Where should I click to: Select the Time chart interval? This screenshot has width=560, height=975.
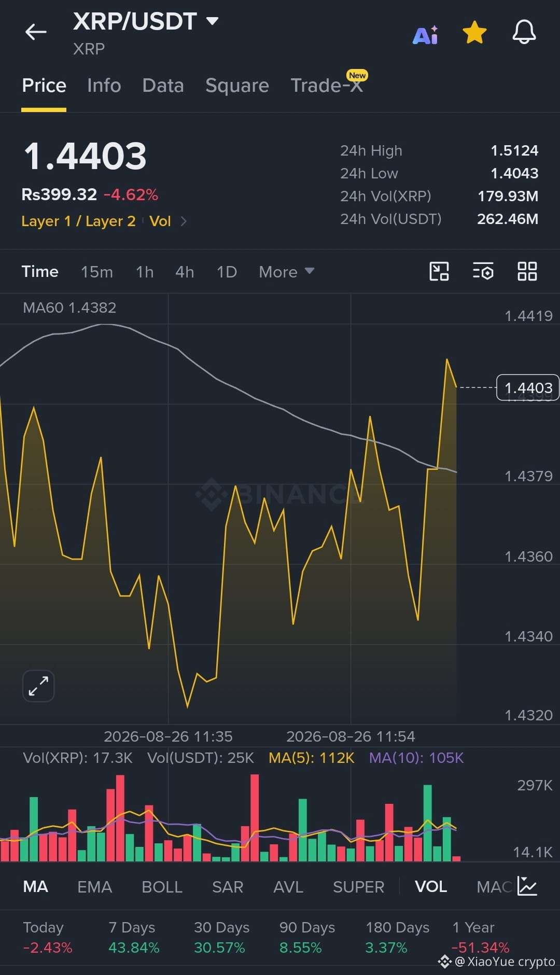(40, 272)
